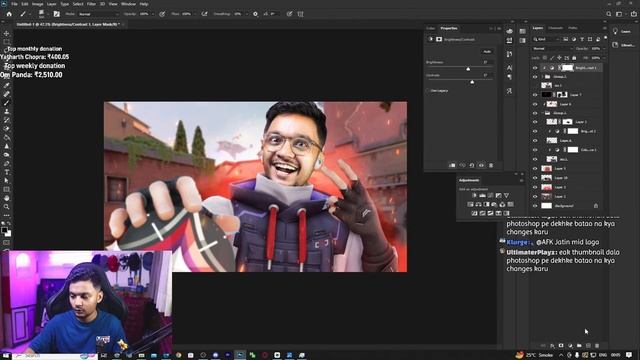The image size is (640, 360).
Task: Click the Brightness value input field
Action: click(x=487, y=62)
